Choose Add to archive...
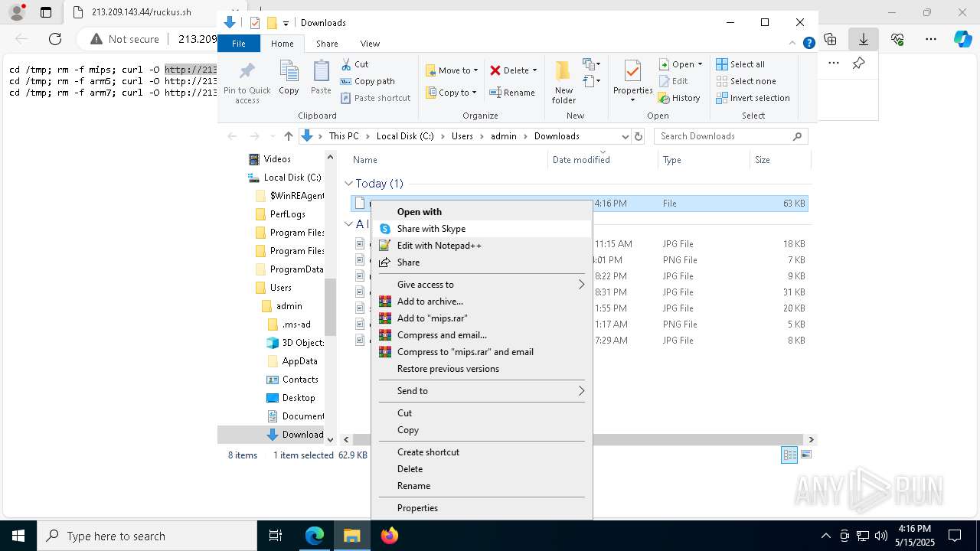 (482, 302)
